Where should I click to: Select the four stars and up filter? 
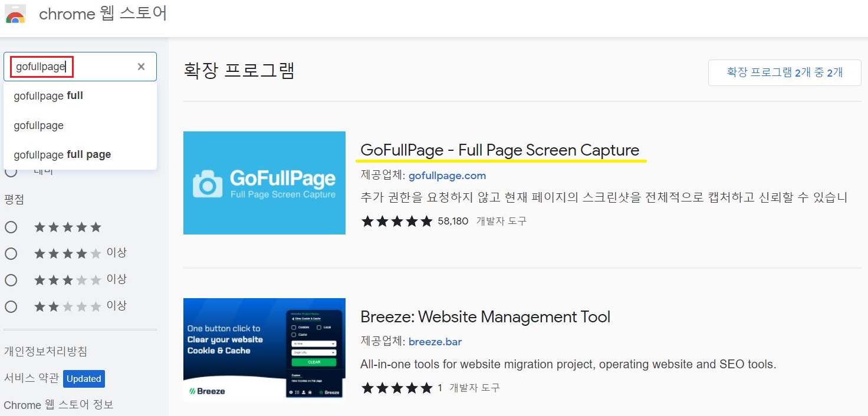click(11, 253)
